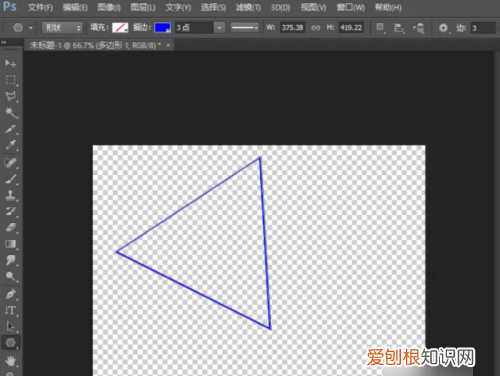Open path arrangement icon in options bar
Screen dimensions: 500x376
coord(418,28)
